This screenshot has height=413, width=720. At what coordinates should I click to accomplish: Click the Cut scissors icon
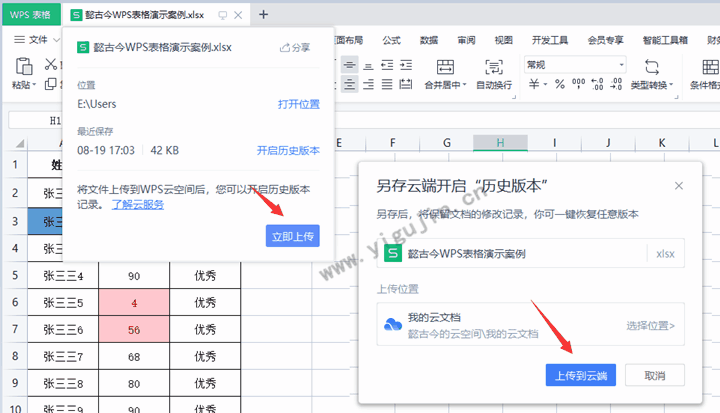[51, 64]
